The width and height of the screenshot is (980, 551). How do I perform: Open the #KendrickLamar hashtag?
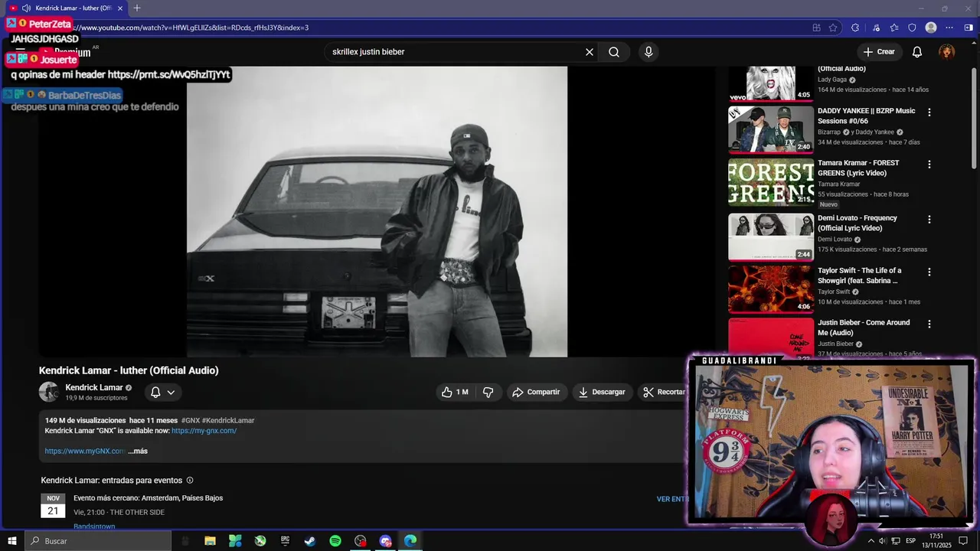point(228,420)
